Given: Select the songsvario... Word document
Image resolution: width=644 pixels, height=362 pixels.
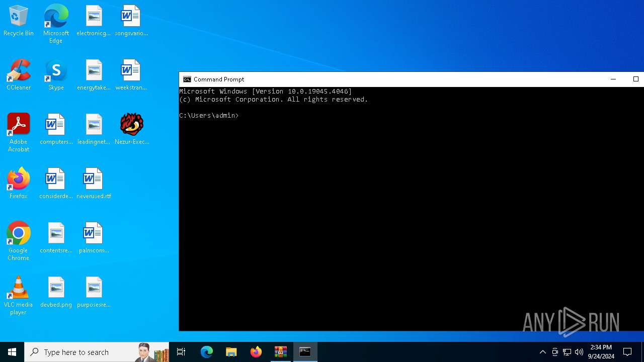Looking at the screenshot, I should click(x=131, y=21).
